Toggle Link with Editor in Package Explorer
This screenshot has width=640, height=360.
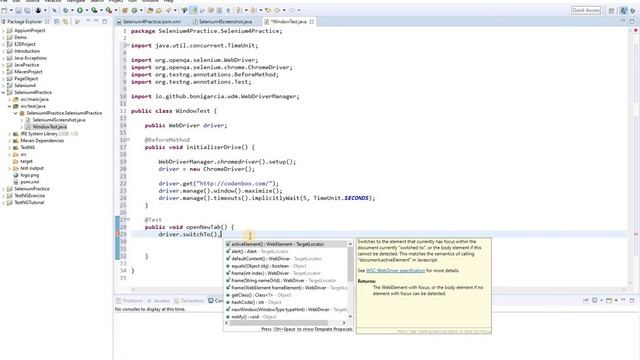(x=65, y=21)
